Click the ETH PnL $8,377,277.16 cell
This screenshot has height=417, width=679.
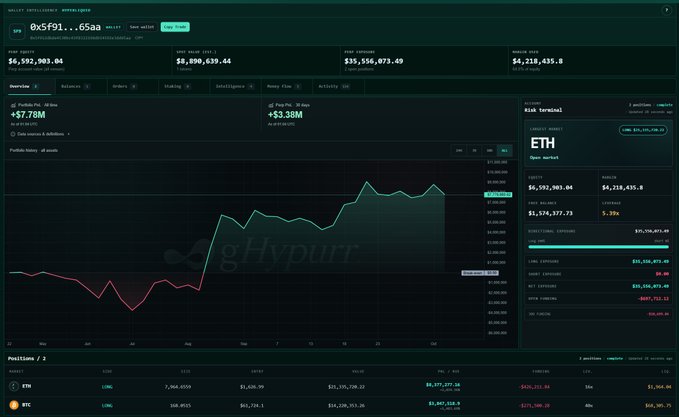coord(443,386)
